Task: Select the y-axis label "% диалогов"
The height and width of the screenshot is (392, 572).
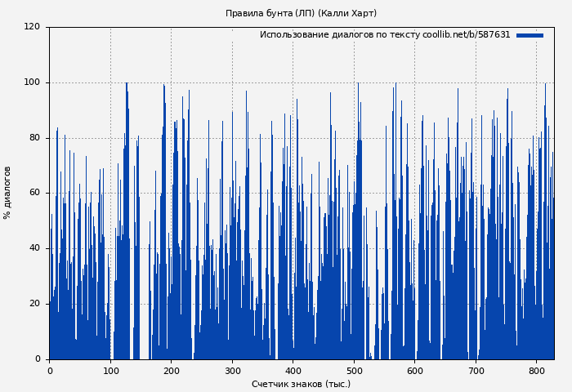Action: pyautogui.click(x=7, y=193)
